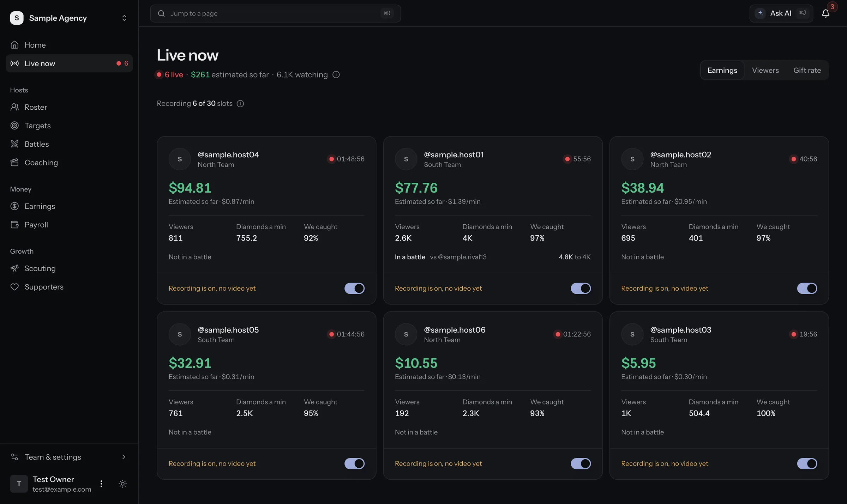Click the Jump to a page search field
The image size is (847, 504).
(275, 13)
